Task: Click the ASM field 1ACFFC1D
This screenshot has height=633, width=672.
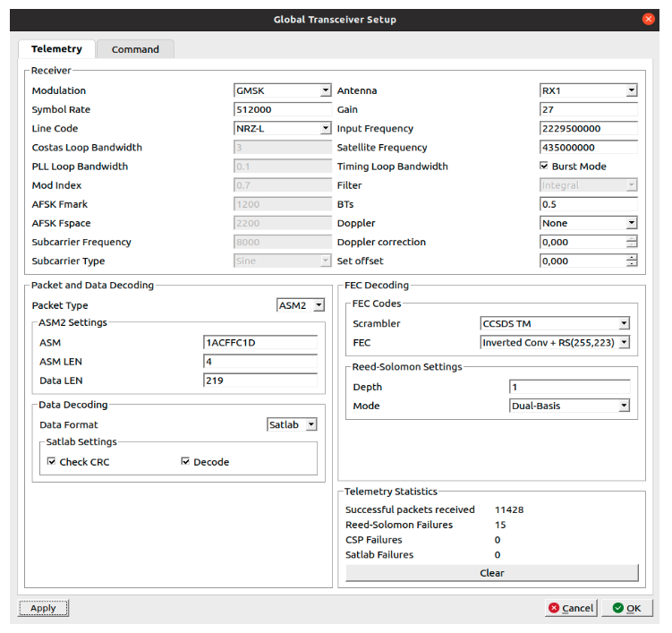Action: pos(260,343)
